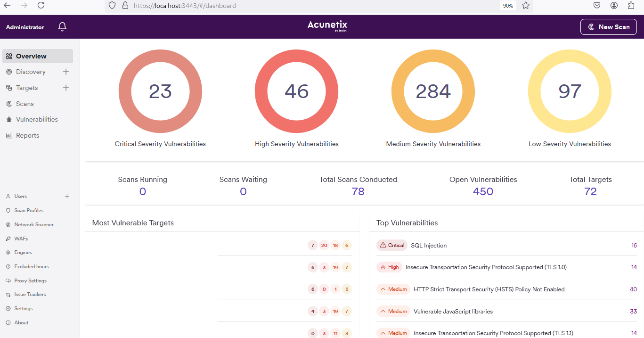Open the Overview menu item

[38, 56]
